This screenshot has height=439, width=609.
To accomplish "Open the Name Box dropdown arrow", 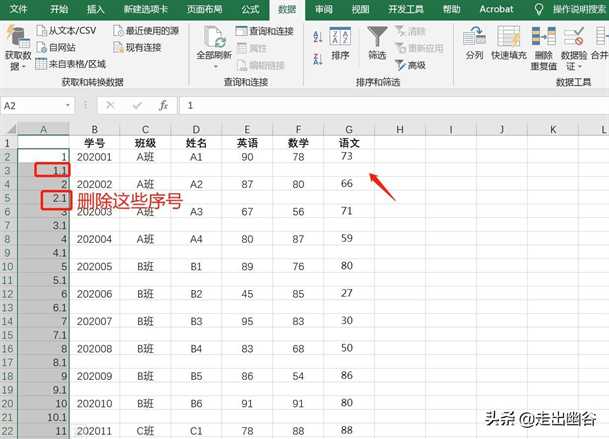I will (68, 105).
